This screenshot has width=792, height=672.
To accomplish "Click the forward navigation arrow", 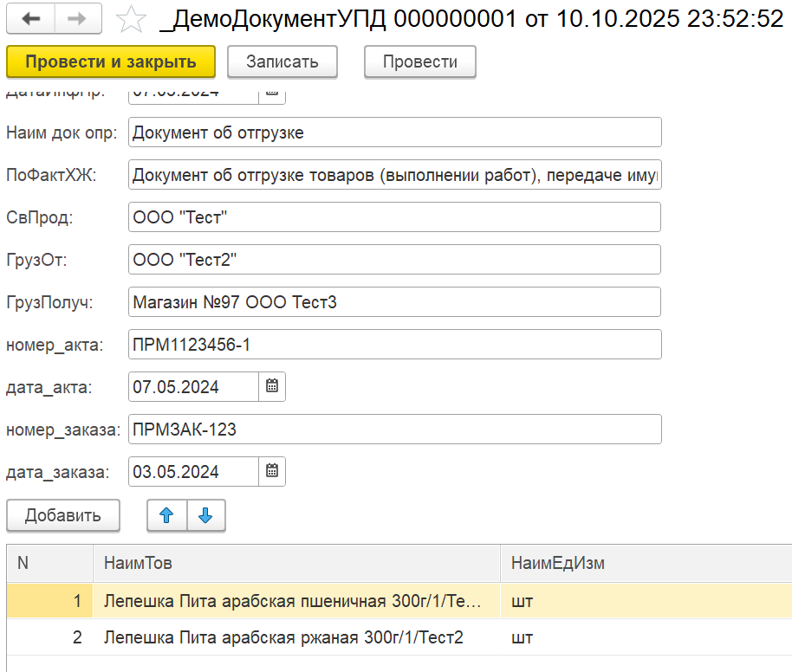I will [x=76, y=19].
